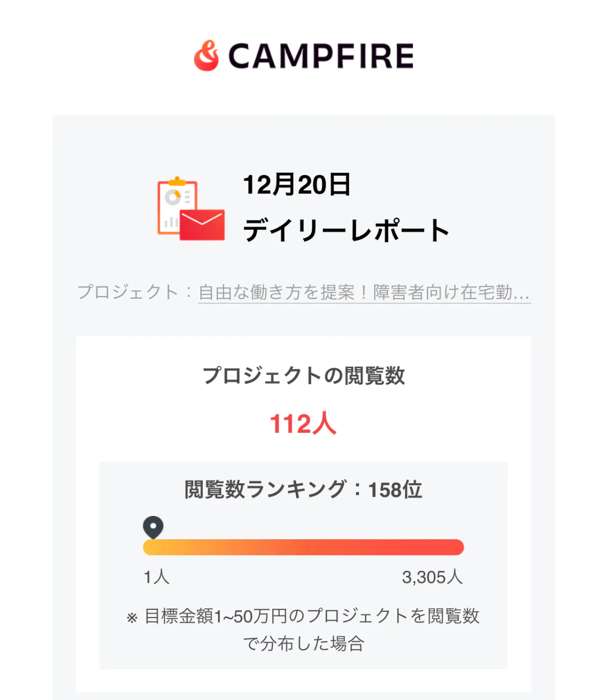Click the red envelope icon

click(x=202, y=225)
